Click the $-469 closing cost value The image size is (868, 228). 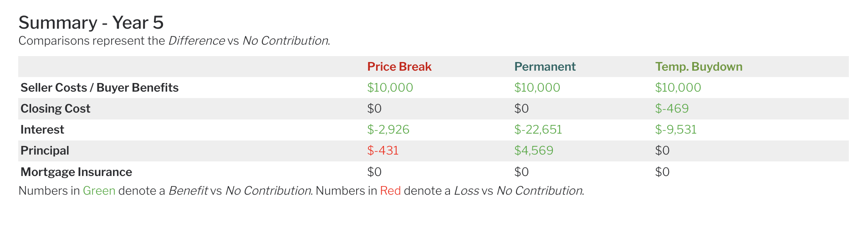tap(672, 109)
